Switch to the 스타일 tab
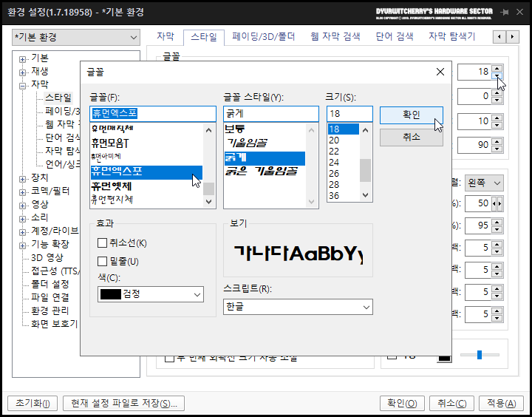 [x=204, y=37]
